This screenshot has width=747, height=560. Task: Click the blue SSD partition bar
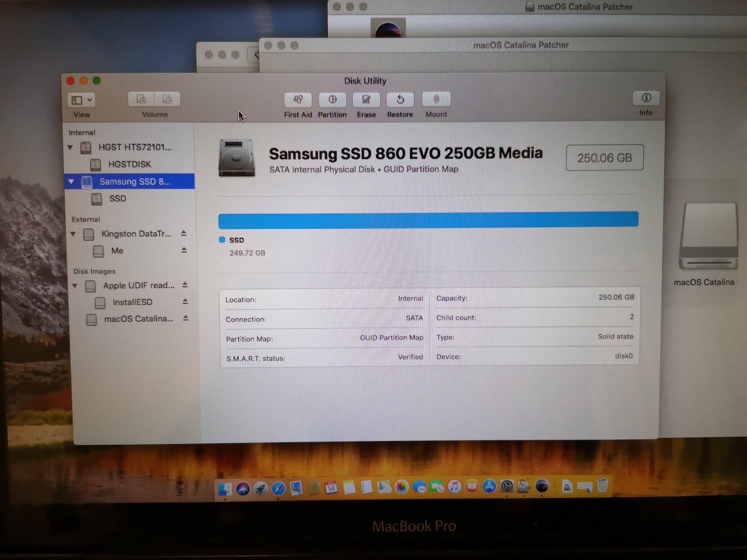pos(428,220)
